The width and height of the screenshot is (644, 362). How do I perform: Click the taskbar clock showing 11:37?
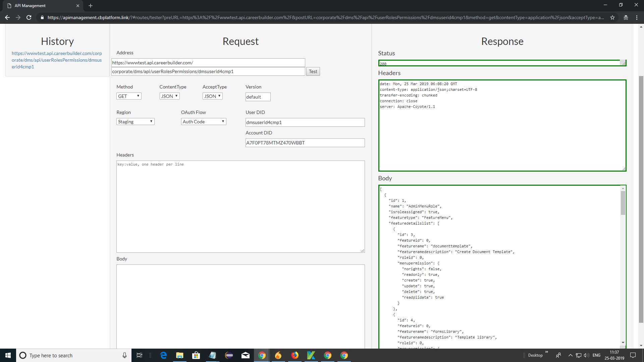coord(614,355)
